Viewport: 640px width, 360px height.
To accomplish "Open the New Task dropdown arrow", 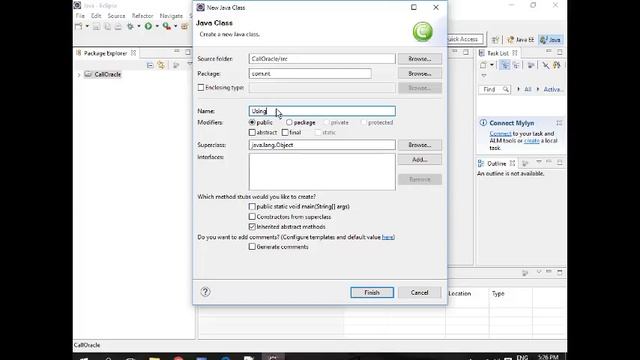I will pos(492,65).
